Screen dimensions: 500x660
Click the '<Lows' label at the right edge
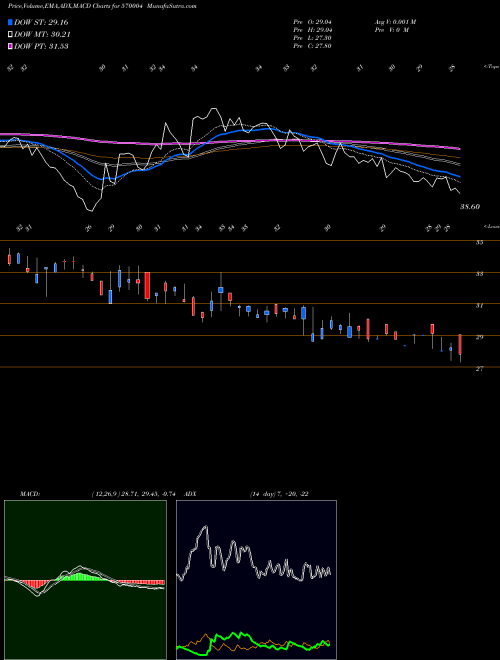[492, 226]
